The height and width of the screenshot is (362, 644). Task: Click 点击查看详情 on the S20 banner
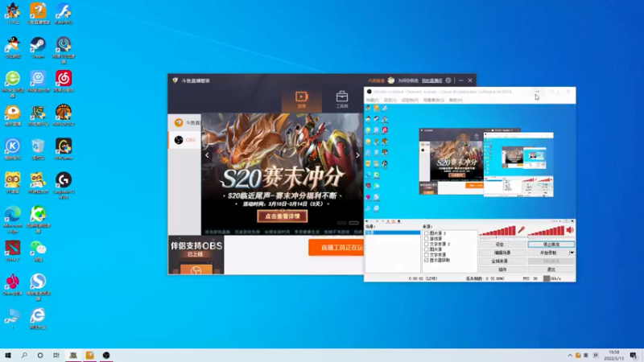point(283,216)
